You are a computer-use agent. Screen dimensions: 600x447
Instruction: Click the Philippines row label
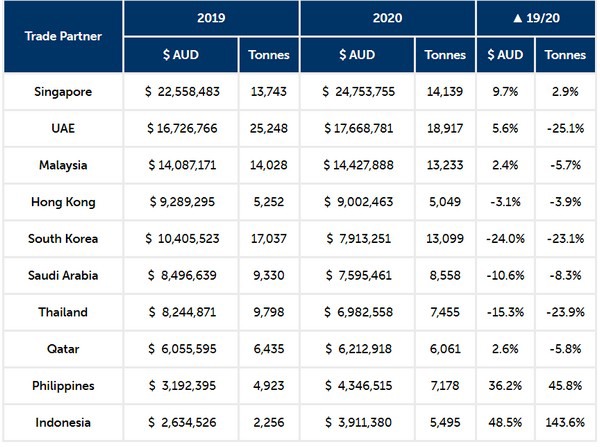pyautogui.click(x=63, y=386)
